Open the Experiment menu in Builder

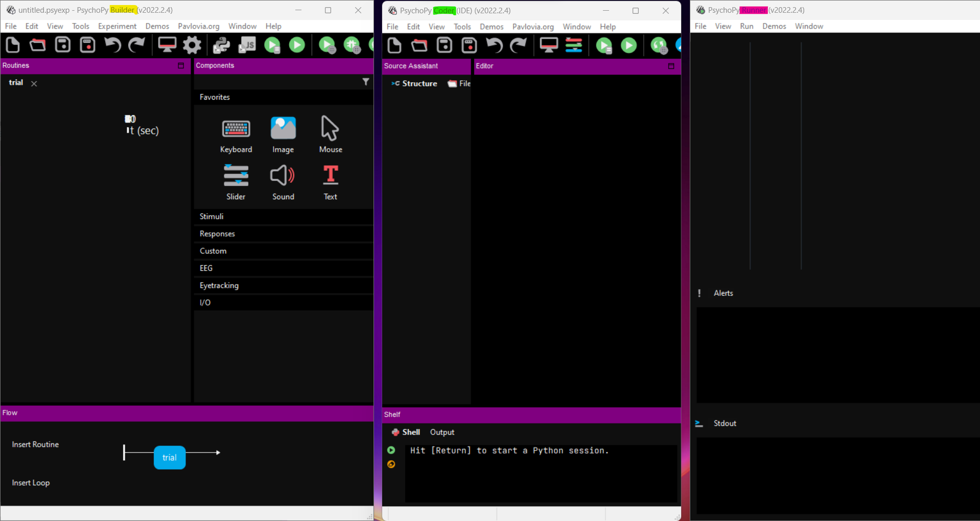[117, 26]
